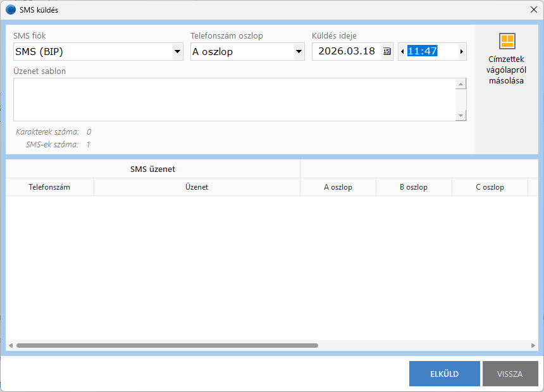
Task: Open the Telefonszám oszlop dropdown
Action: 299,52
